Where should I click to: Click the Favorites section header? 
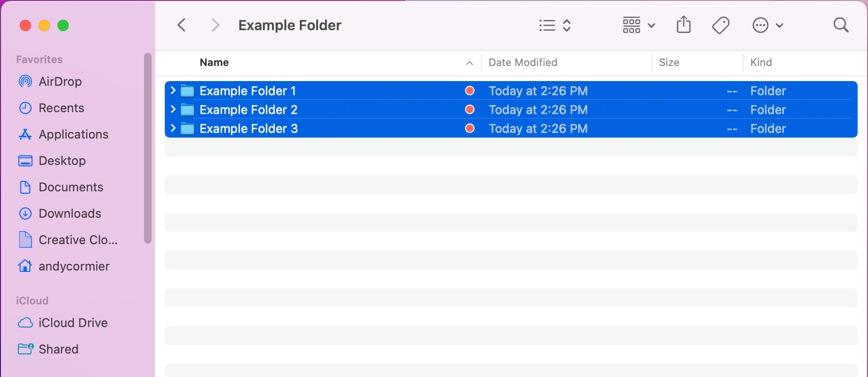[x=40, y=59]
